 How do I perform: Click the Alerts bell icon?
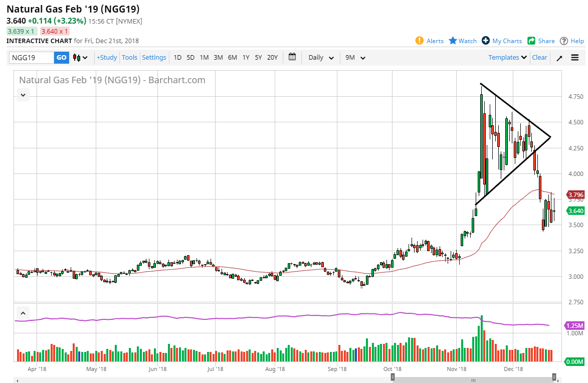tap(420, 41)
